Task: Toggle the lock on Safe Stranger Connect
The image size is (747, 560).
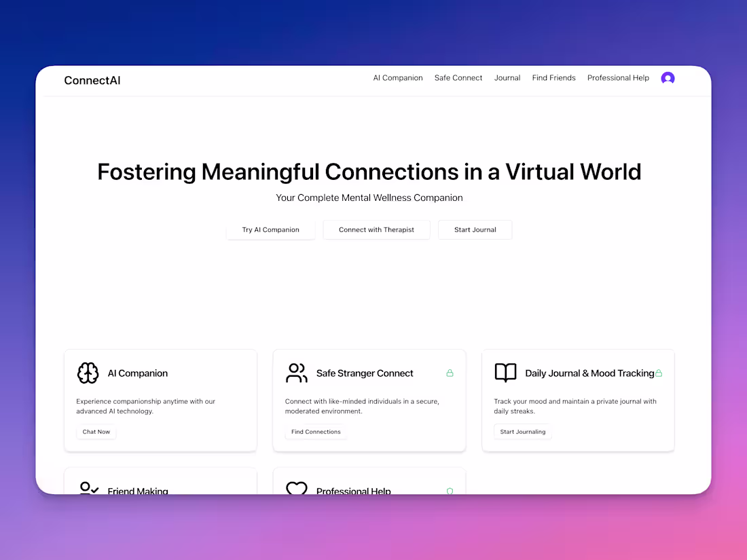Action: click(x=450, y=373)
